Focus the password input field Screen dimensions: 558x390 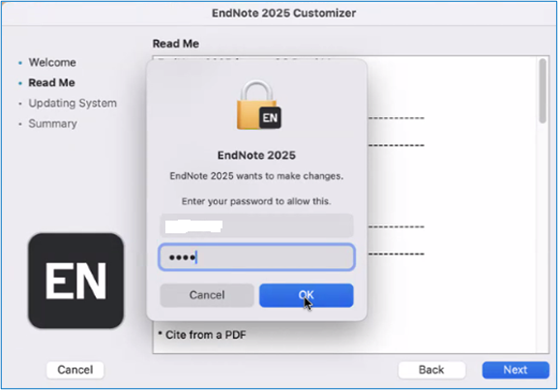tap(257, 257)
